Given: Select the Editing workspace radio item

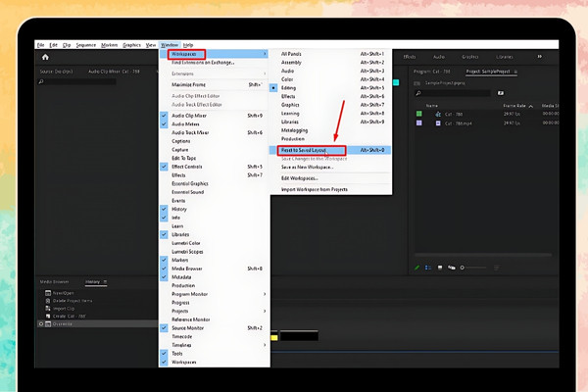Looking at the screenshot, I should pyautogui.click(x=273, y=88).
